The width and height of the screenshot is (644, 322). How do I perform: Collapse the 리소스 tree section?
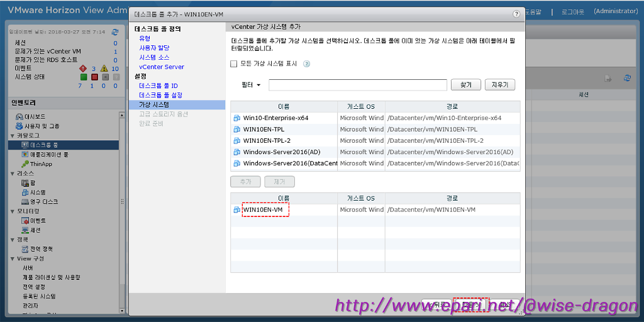click(13, 174)
